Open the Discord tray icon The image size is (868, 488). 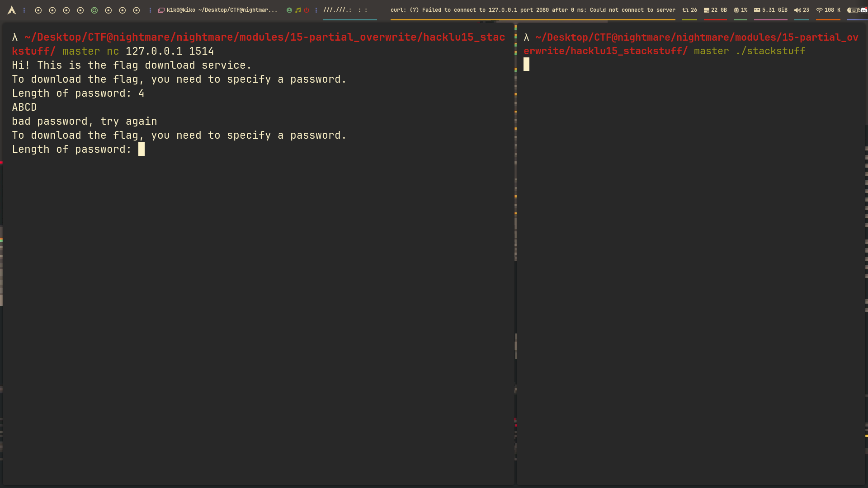(x=864, y=10)
